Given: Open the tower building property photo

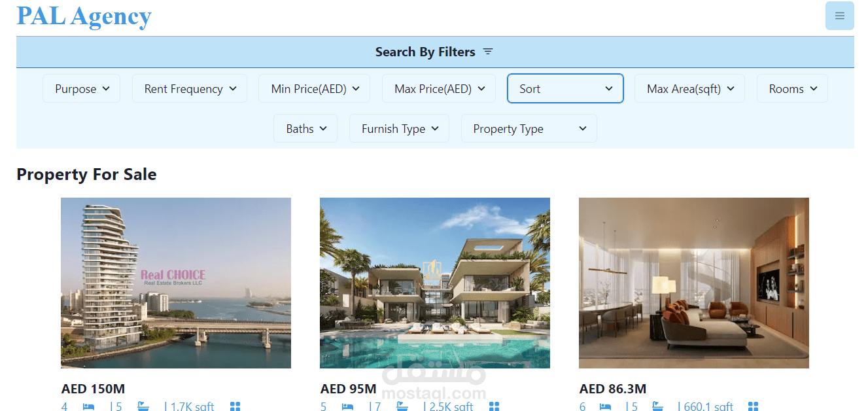Looking at the screenshot, I should (x=176, y=283).
